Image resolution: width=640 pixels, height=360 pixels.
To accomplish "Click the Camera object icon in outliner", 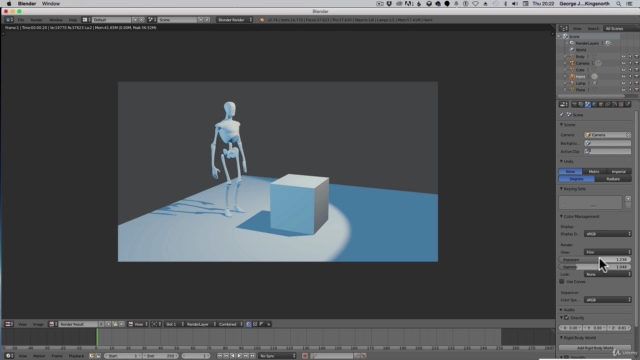I will 572,63.
